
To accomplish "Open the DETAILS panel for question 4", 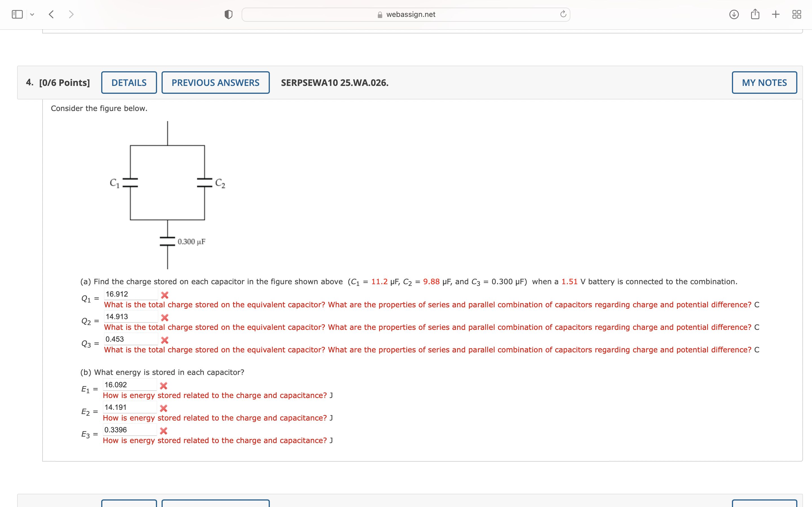I will tap(129, 83).
